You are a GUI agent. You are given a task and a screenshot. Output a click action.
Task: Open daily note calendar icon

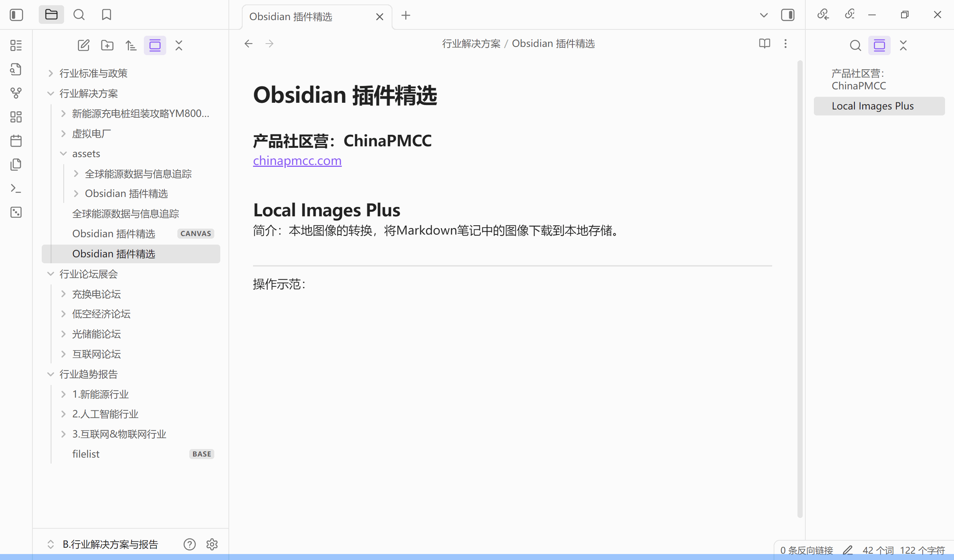(16, 141)
